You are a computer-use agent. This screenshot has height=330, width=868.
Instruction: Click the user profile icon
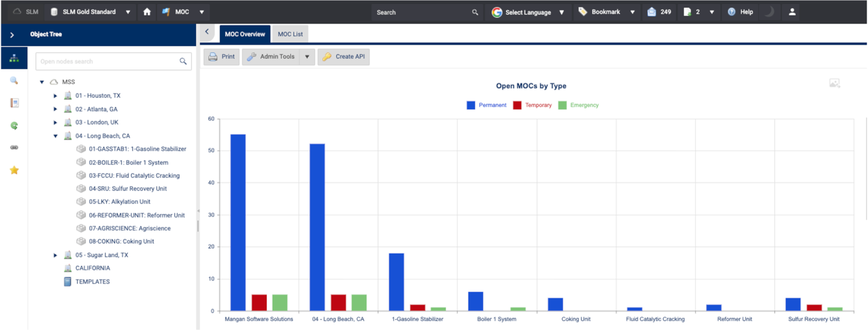(x=792, y=12)
